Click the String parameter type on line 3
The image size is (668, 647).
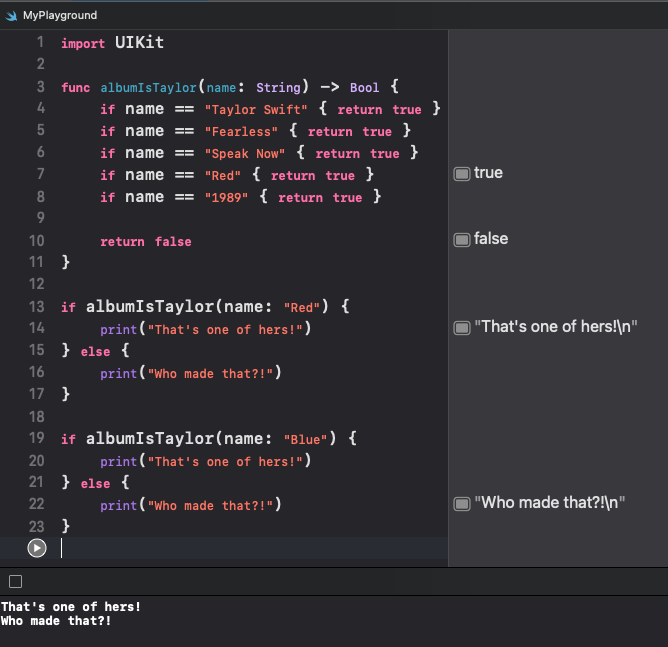pos(278,88)
